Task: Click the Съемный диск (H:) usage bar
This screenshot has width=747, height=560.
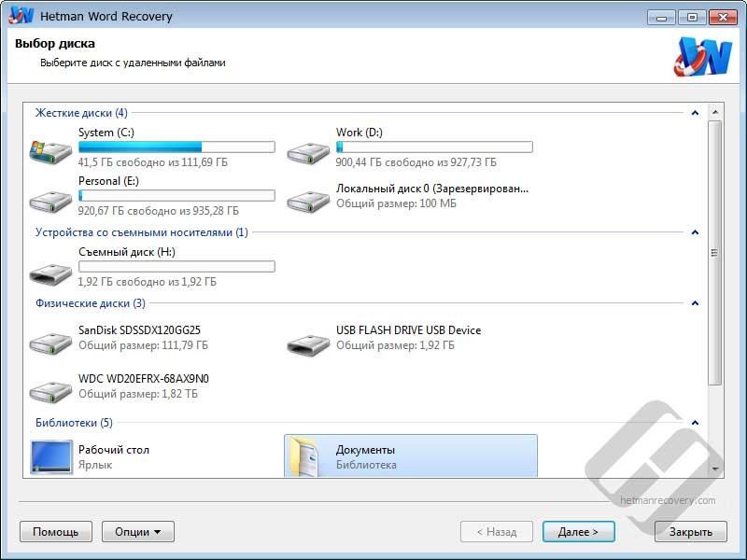Action: [176, 266]
